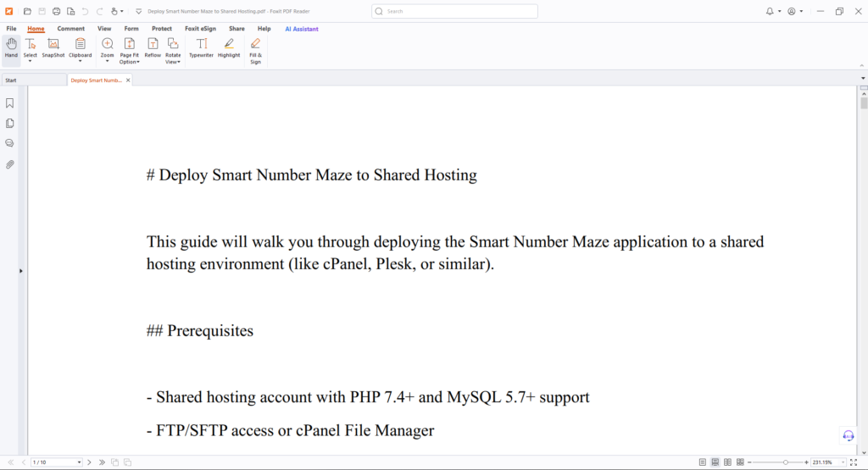The width and height of the screenshot is (868, 470).
Task: Open the Fill & Sign tool
Action: pos(255,50)
